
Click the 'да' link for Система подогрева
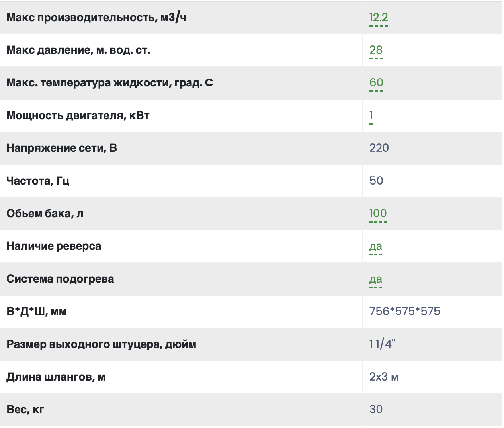coord(375,279)
